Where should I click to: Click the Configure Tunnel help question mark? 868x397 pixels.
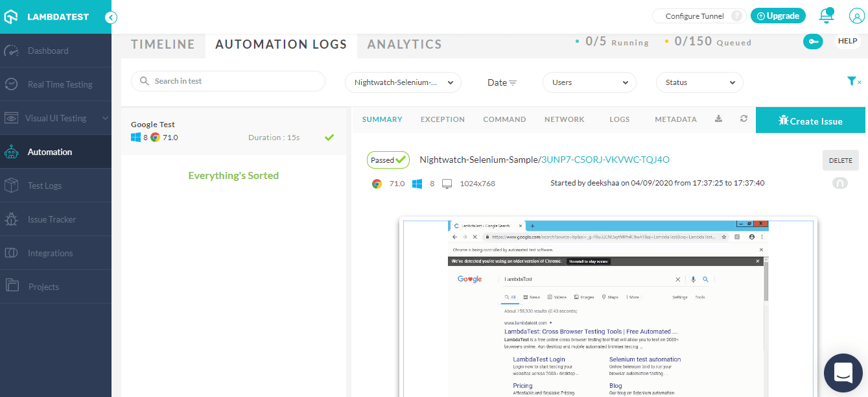tap(736, 16)
